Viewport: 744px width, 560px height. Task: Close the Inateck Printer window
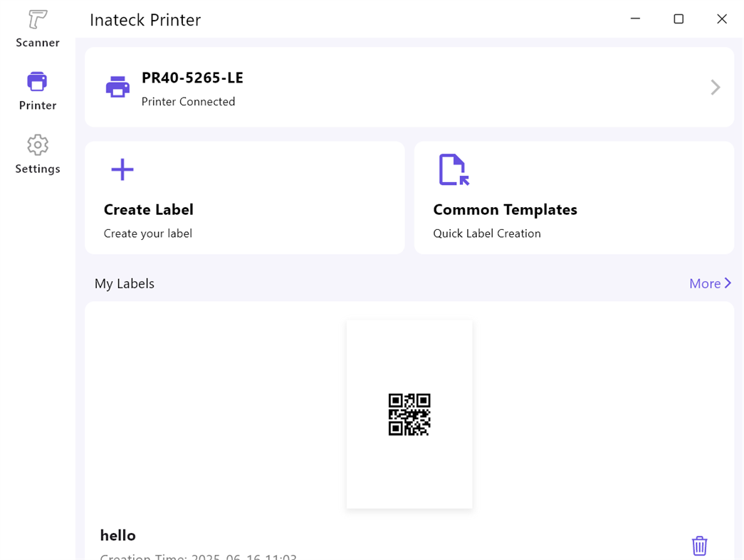click(722, 19)
